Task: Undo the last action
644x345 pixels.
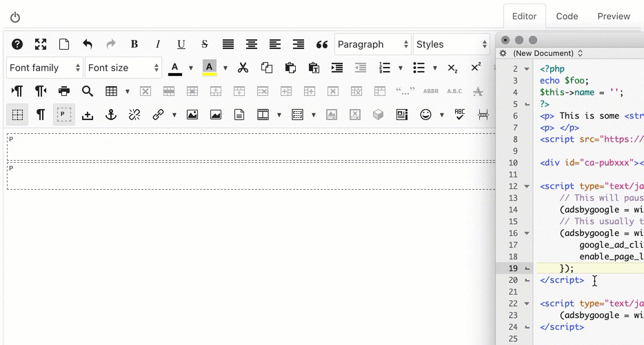Action: [x=88, y=44]
